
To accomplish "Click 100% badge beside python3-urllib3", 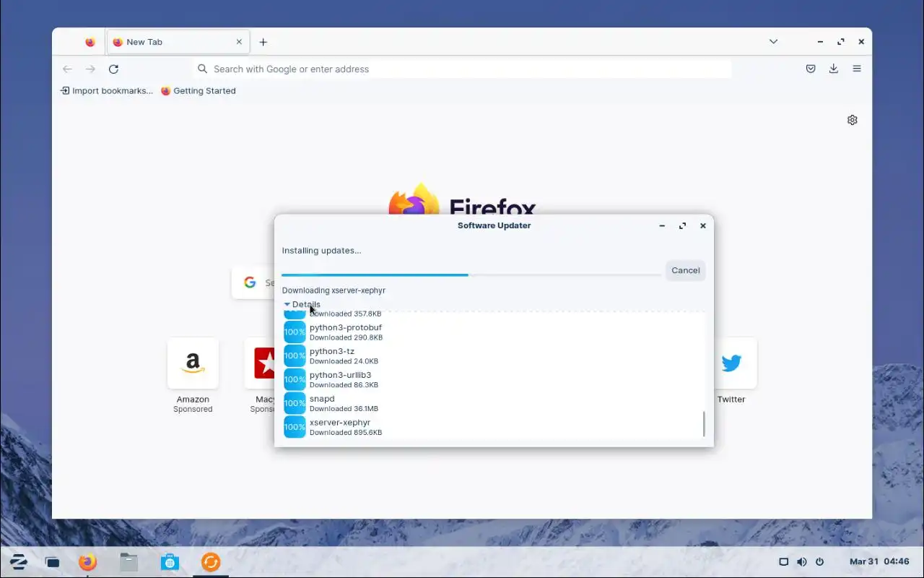I will [x=295, y=379].
